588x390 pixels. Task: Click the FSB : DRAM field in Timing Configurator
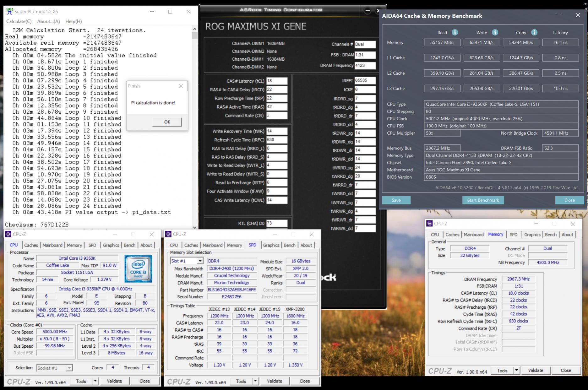(x=365, y=55)
